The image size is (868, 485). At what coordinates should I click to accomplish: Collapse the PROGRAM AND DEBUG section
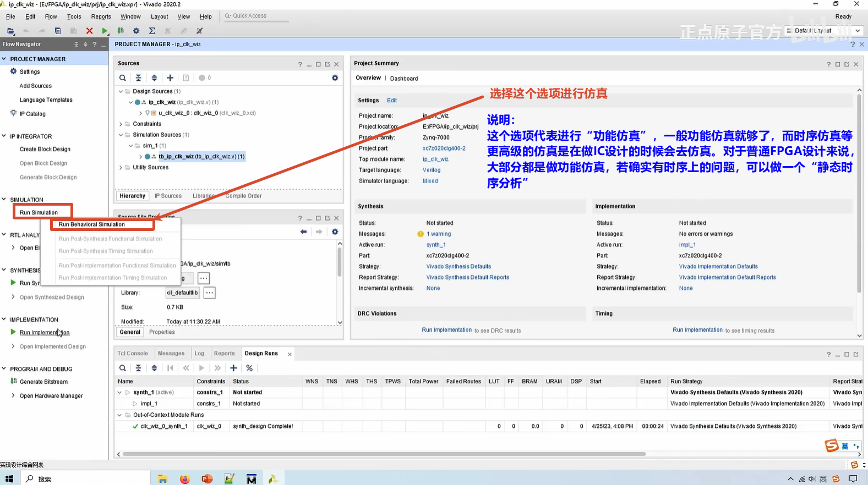pos(4,369)
